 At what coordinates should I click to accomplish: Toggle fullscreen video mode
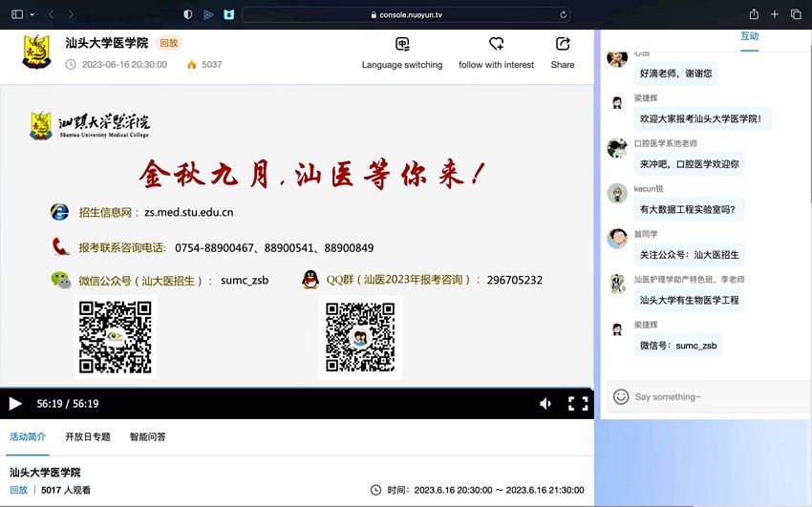click(578, 404)
